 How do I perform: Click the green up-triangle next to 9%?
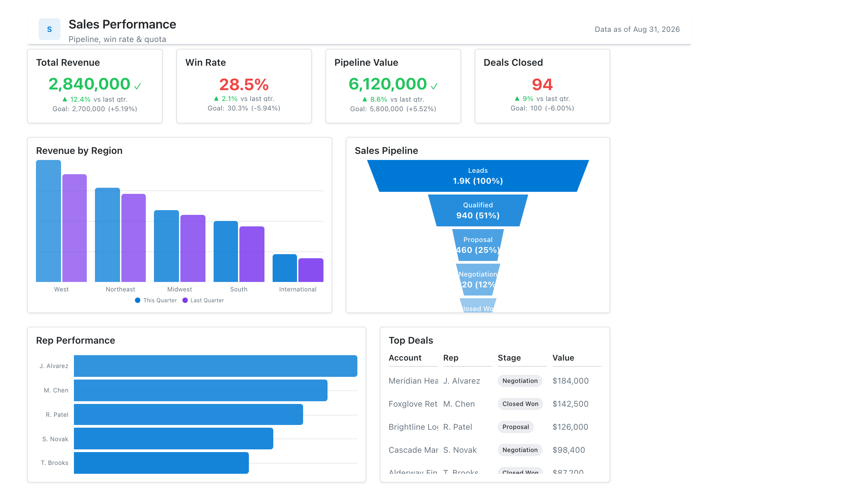(x=517, y=99)
